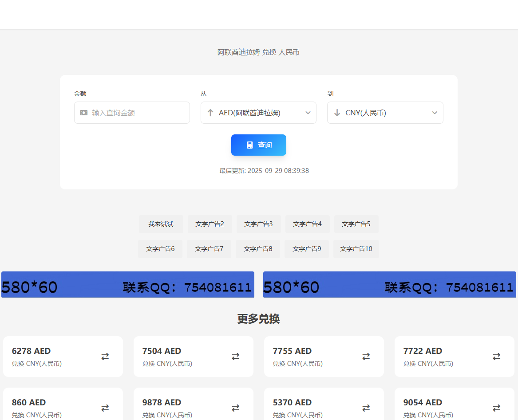Expand the chevron of the 从 currency selector
The height and width of the screenshot is (420, 518).
[x=308, y=113]
